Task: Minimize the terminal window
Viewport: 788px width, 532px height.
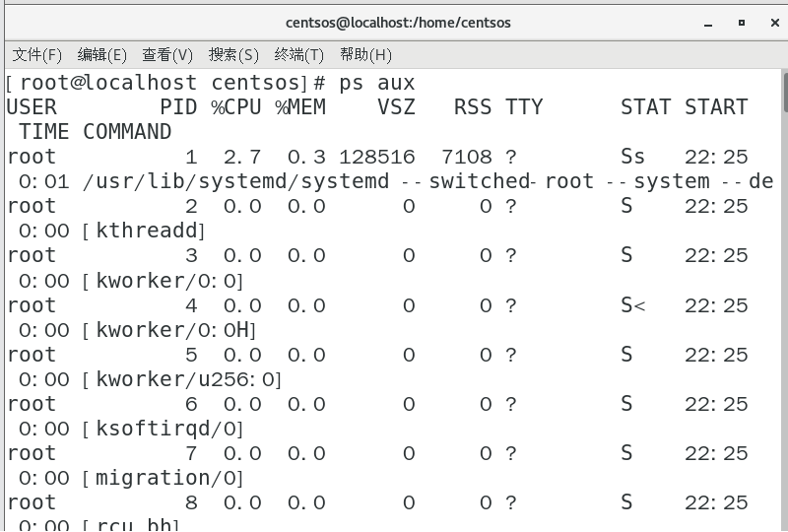Action: pos(708,23)
